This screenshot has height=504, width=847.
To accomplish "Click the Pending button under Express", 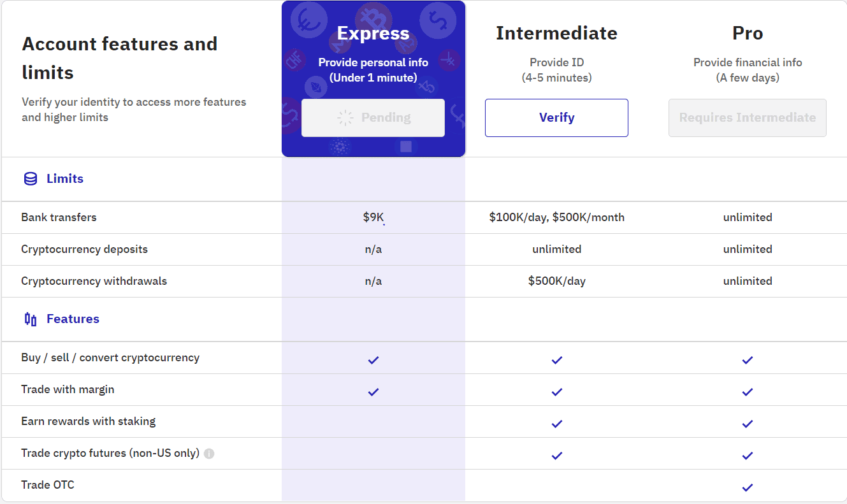I will [x=373, y=118].
